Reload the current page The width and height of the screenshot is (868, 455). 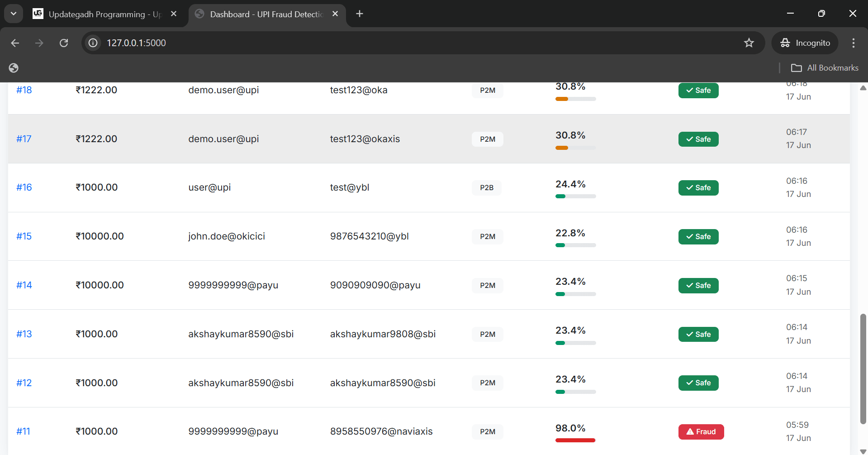point(64,43)
